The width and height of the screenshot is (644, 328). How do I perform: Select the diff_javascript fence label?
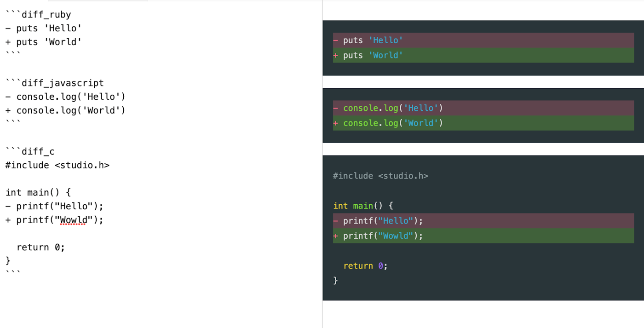coord(53,83)
